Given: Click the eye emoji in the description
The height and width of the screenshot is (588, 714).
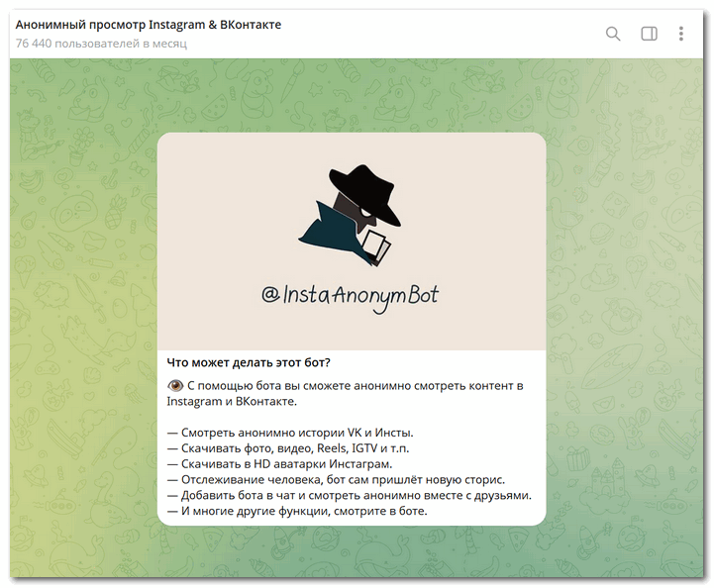Looking at the screenshot, I should (175, 386).
